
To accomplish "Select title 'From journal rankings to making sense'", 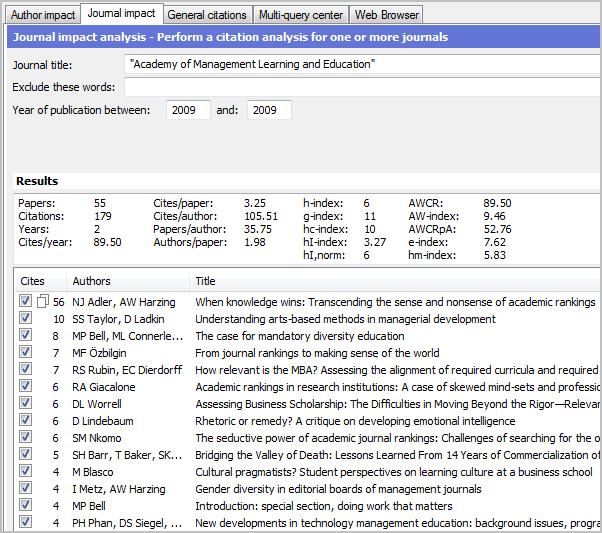I will point(317,353).
